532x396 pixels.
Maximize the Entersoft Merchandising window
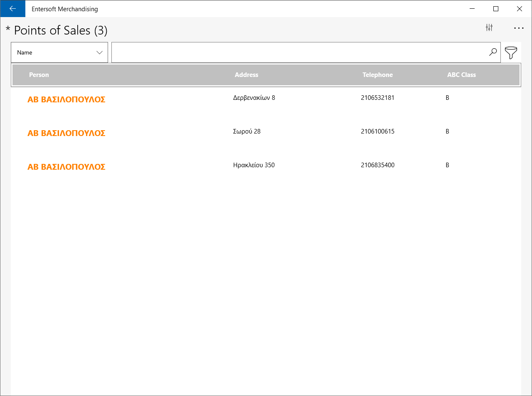[495, 9]
